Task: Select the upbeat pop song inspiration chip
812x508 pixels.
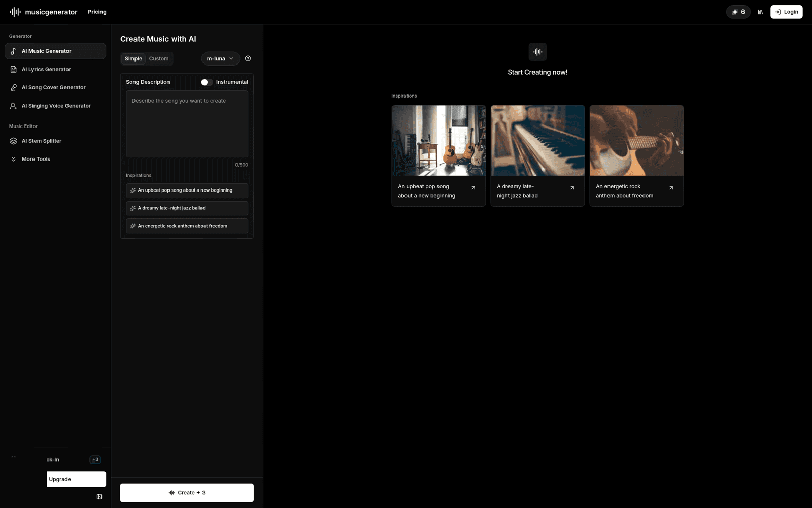Action: [187, 190]
